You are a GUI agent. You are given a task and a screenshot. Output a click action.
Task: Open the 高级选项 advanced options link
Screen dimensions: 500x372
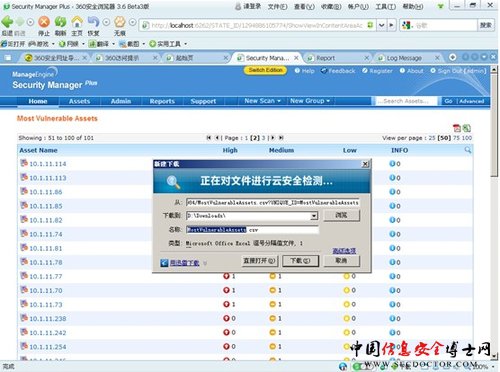[344, 251]
